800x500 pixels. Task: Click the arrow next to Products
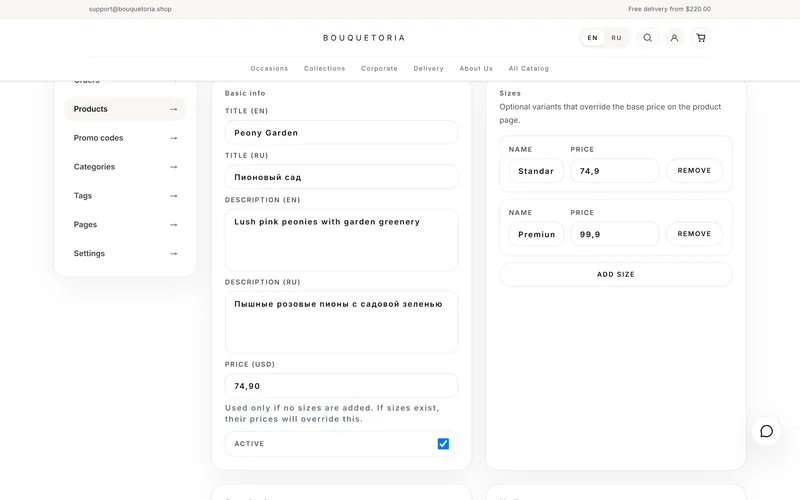173,109
